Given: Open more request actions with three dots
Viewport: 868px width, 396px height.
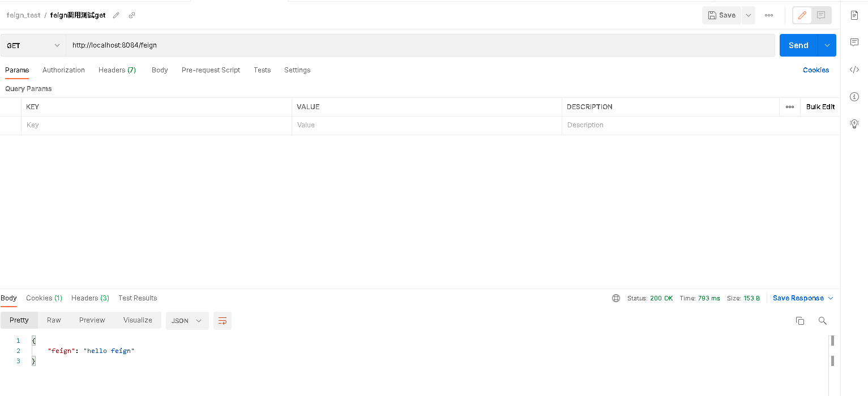Looking at the screenshot, I should pos(768,15).
